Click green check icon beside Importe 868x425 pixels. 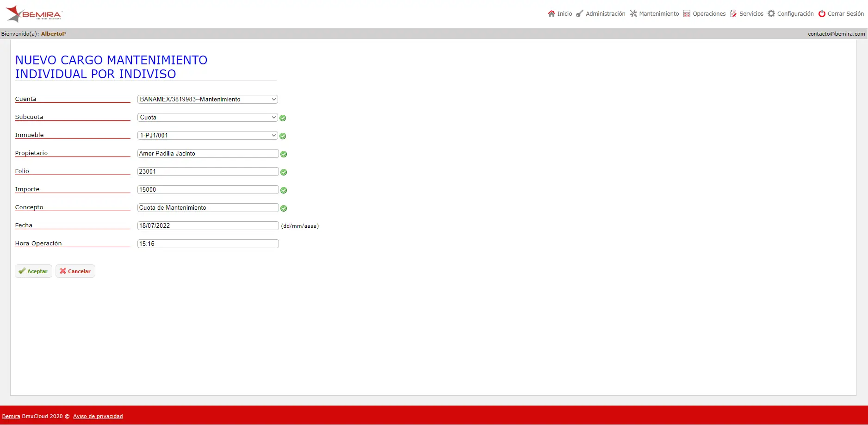click(x=284, y=190)
